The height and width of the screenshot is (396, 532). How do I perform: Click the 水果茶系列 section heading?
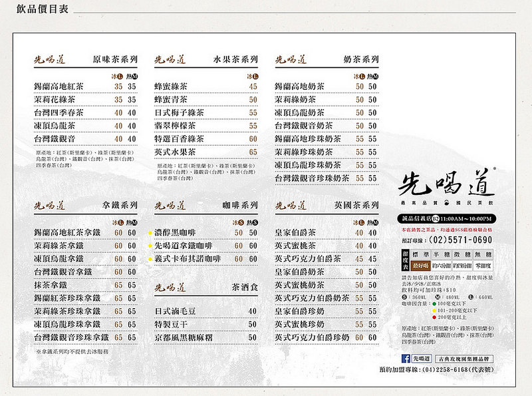point(235,60)
